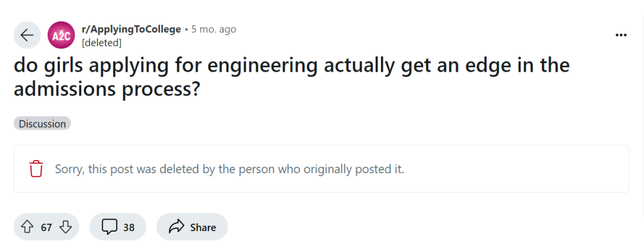This screenshot has width=644, height=252.
Task: Click the 38 comments count
Action: point(129,227)
